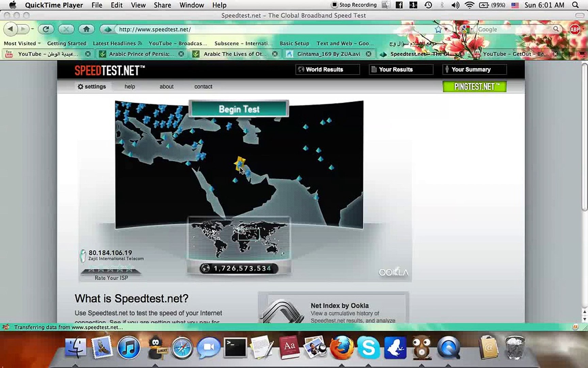Open iChat from the dock
Viewport: 588px width, 368px height.
pos(208,348)
